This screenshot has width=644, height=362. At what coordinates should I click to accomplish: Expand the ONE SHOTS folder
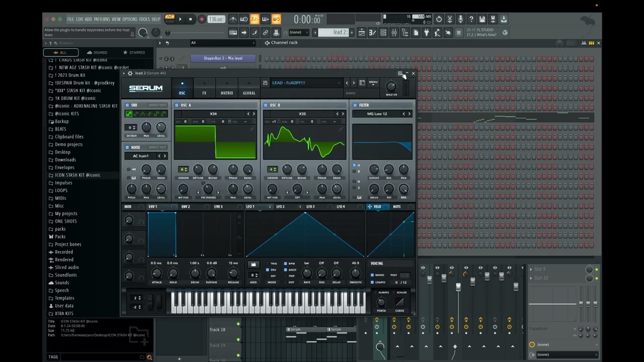(x=65, y=221)
